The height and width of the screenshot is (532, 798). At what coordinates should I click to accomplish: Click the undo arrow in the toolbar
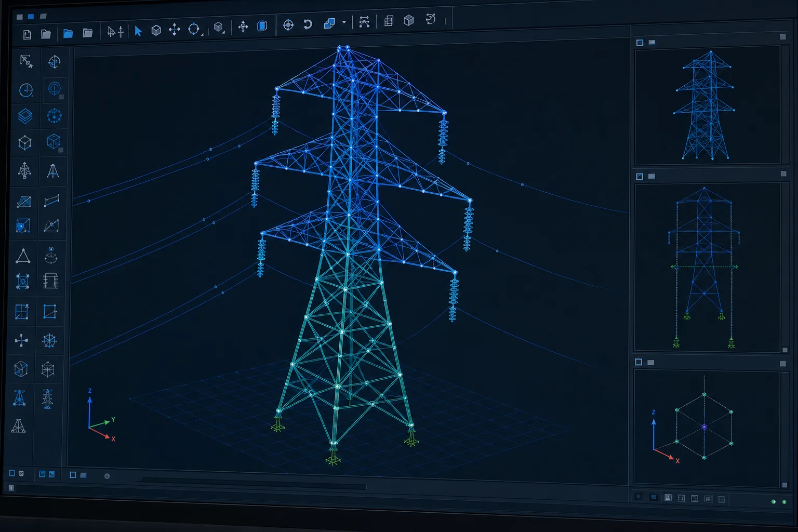308,24
